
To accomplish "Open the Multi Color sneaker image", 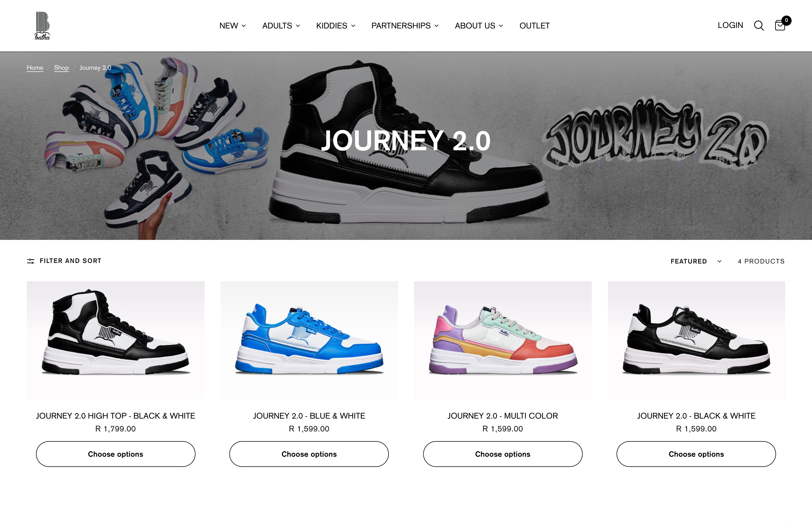I will [x=503, y=340].
